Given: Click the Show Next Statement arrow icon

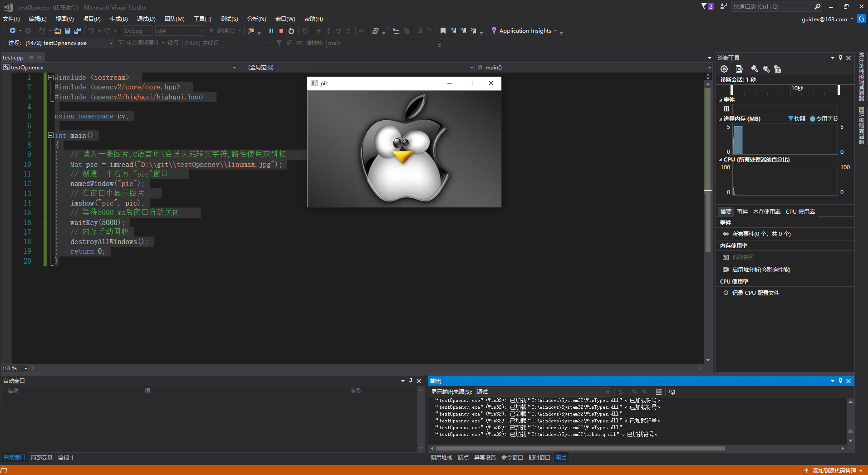Looking at the screenshot, I should tap(318, 31).
